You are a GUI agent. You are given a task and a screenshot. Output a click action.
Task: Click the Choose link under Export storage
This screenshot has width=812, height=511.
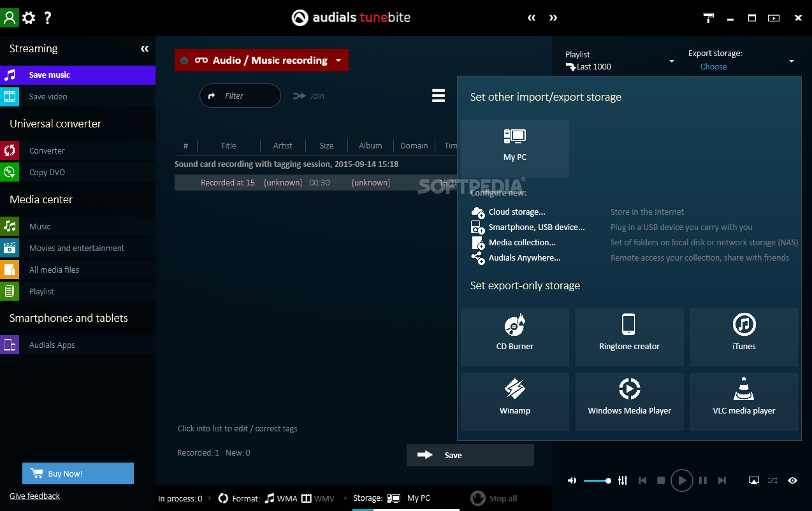(713, 67)
